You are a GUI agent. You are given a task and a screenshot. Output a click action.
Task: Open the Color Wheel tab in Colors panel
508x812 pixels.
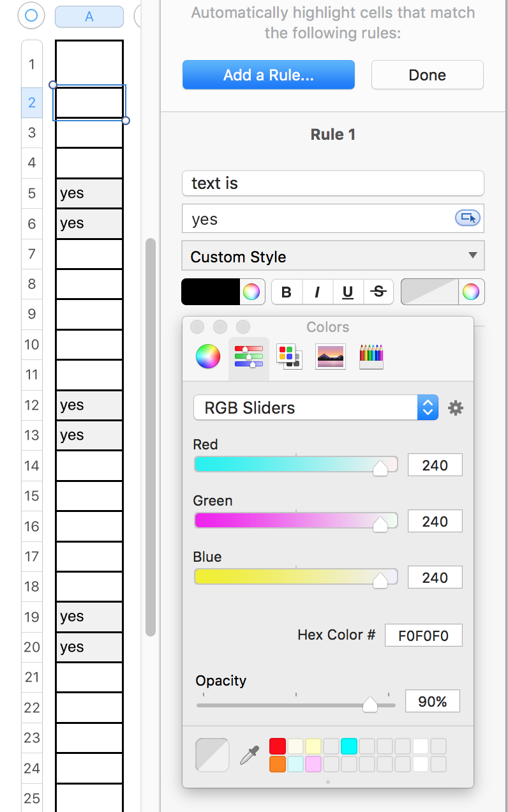point(207,356)
